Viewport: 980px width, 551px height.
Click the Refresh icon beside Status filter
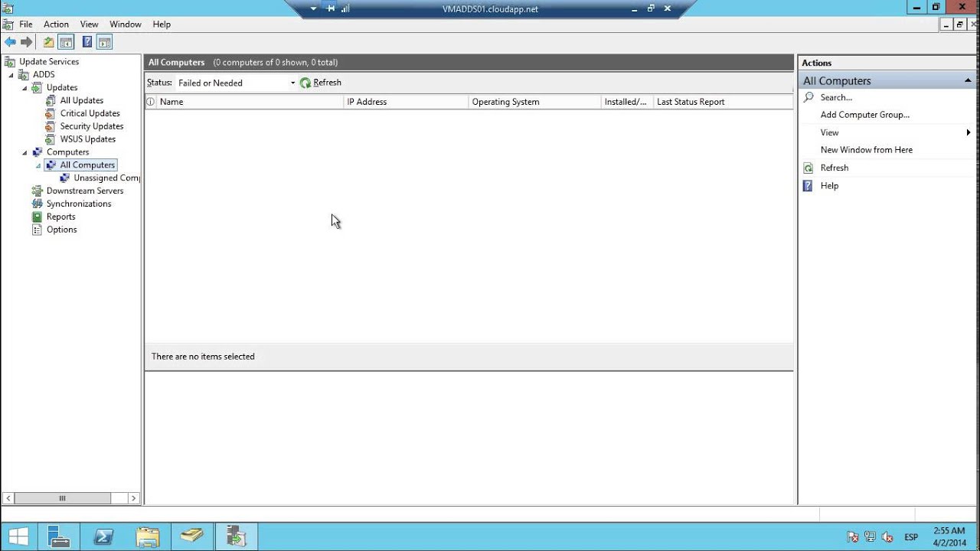click(x=305, y=83)
